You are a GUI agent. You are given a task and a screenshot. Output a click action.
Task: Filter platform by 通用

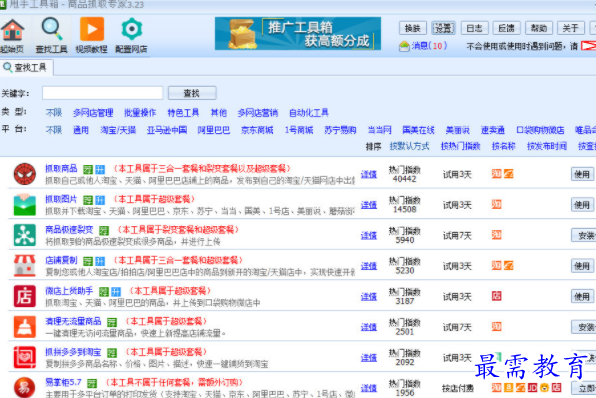point(81,130)
